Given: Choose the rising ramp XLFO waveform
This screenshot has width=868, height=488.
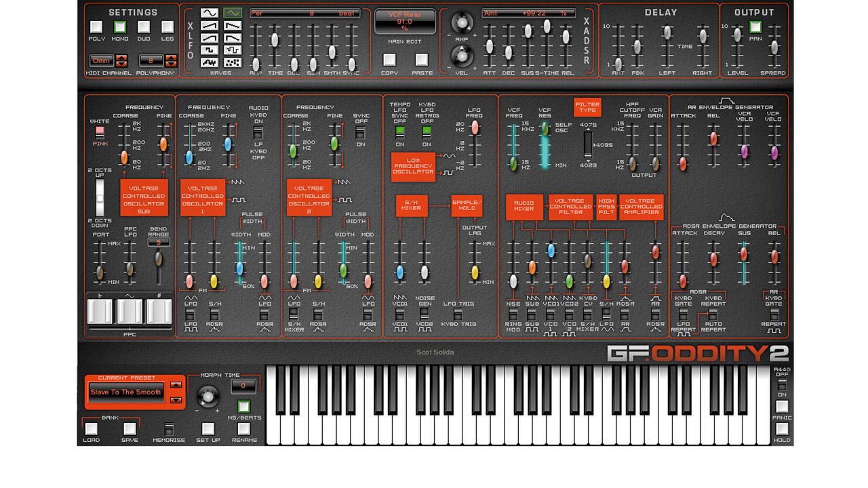Looking at the screenshot, I should [210, 25].
